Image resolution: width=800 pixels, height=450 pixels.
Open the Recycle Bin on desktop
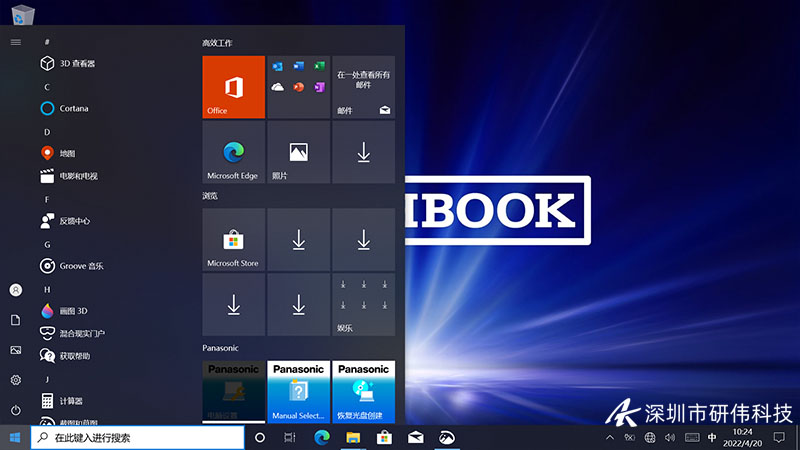(x=22, y=14)
